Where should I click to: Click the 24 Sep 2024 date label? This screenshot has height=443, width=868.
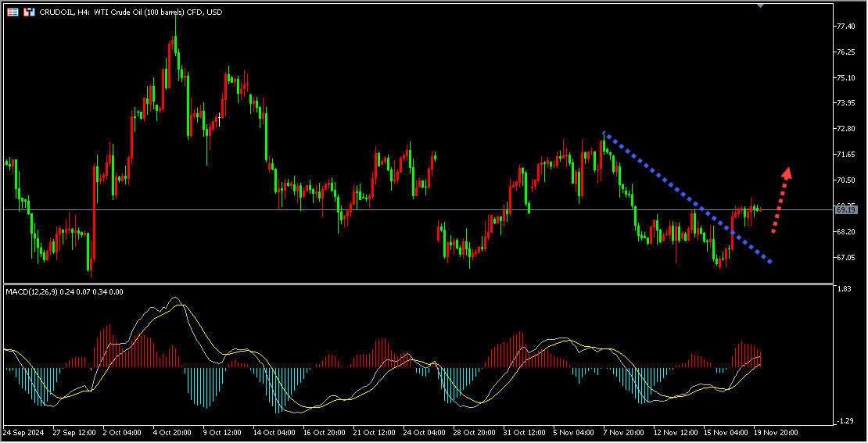coord(23,431)
